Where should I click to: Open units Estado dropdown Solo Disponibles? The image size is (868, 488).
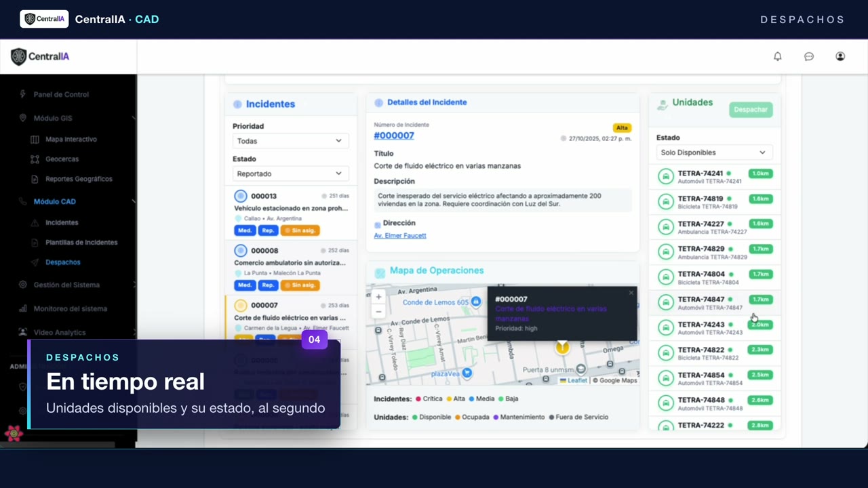coord(714,152)
